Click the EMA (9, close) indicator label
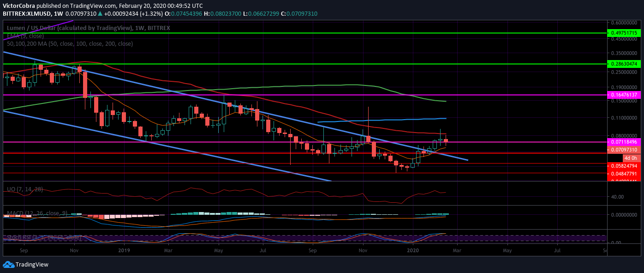This screenshot has width=644, height=273. (25, 36)
